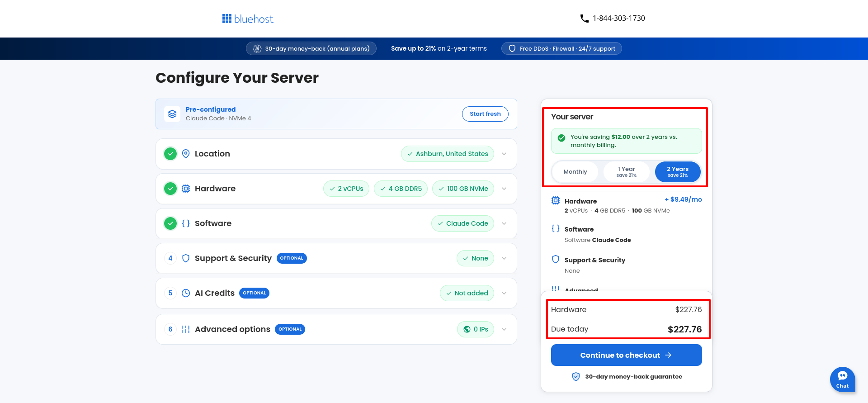Click the Ashburn, United States chip

tap(448, 154)
